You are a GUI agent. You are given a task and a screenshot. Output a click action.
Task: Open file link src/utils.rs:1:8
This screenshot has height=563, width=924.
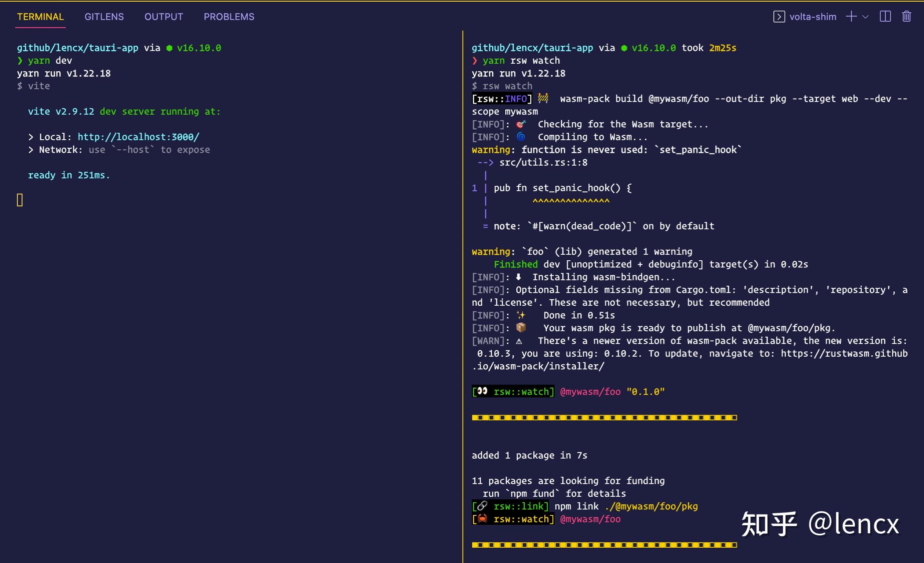click(543, 162)
